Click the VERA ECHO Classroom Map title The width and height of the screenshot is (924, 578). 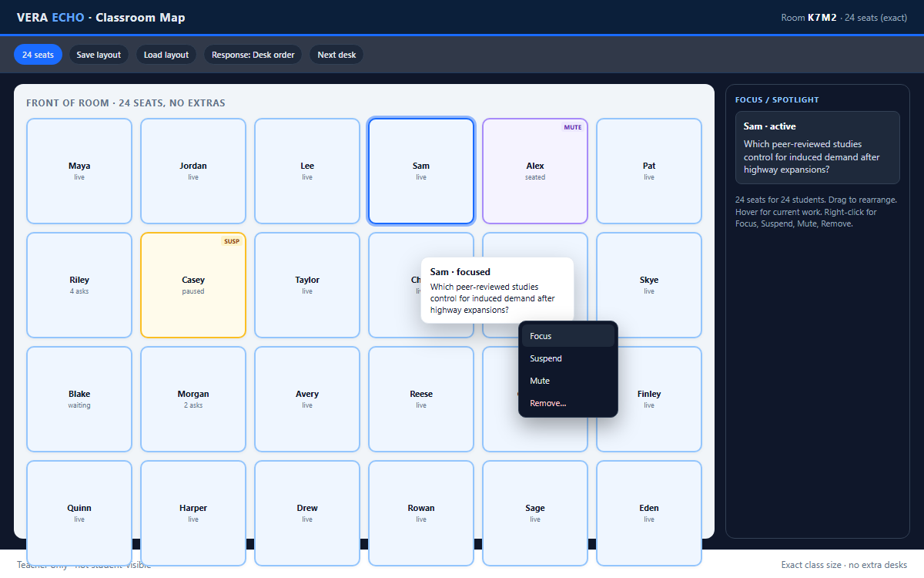pos(101,18)
